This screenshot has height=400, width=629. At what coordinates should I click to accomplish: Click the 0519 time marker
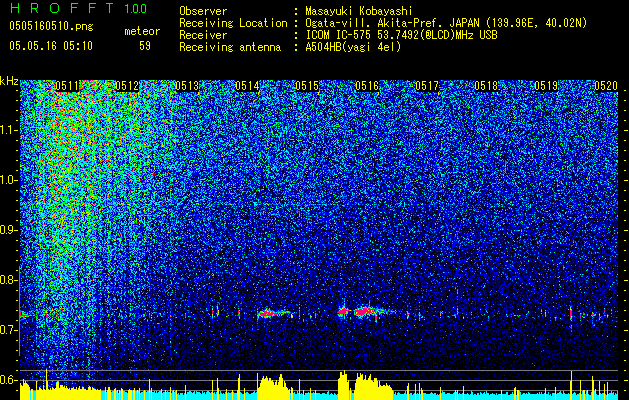click(x=546, y=86)
